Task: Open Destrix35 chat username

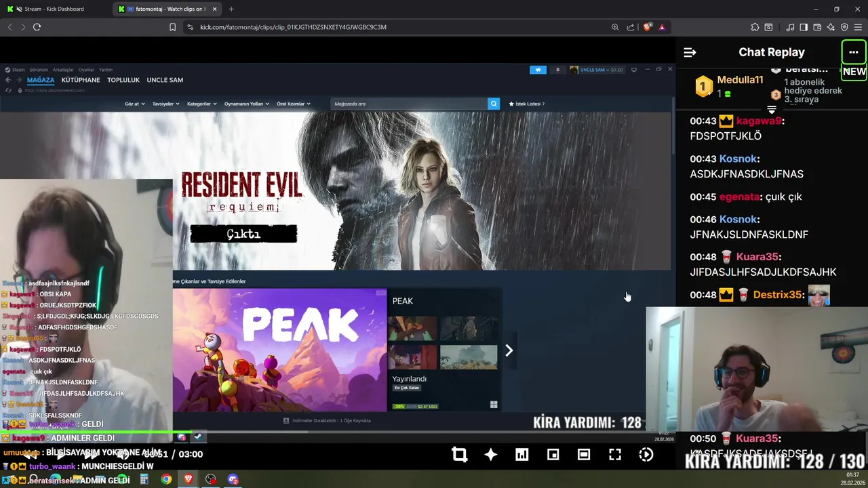Action: coord(778,295)
